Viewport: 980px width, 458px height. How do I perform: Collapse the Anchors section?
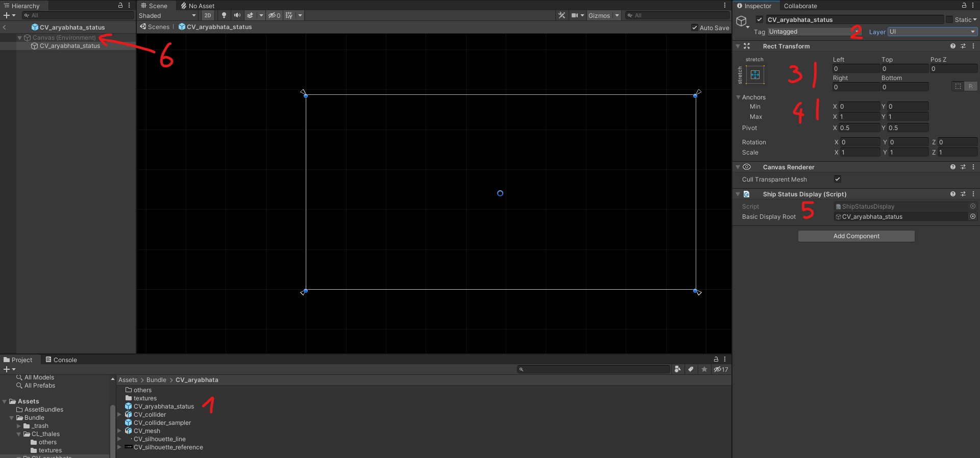coord(738,97)
